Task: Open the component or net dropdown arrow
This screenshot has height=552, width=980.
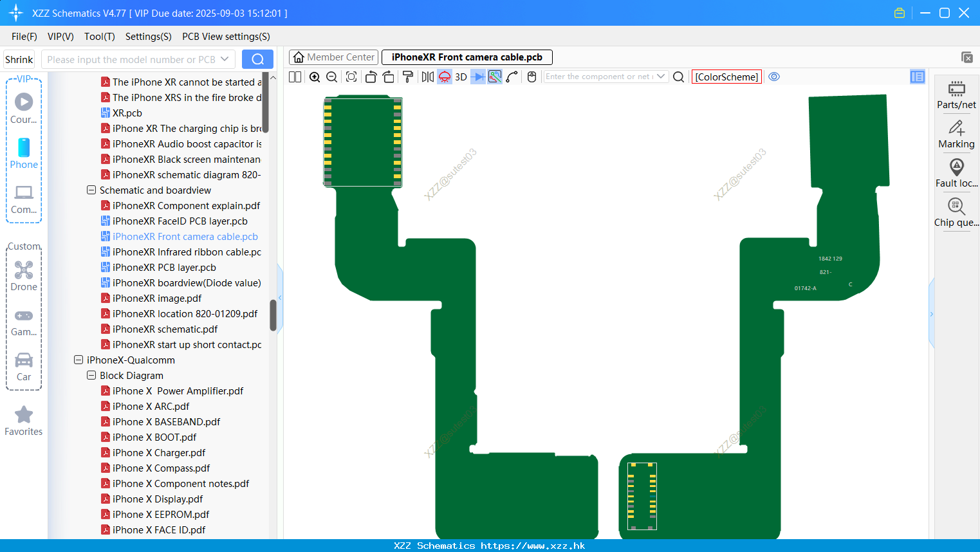Action: click(x=661, y=77)
